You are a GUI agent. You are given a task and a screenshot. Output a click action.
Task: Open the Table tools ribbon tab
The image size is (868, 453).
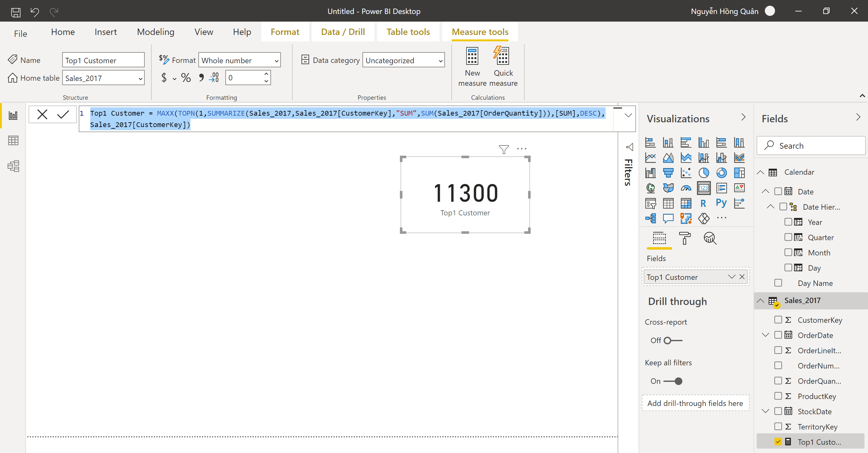pyautogui.click(x=408, y=32)
